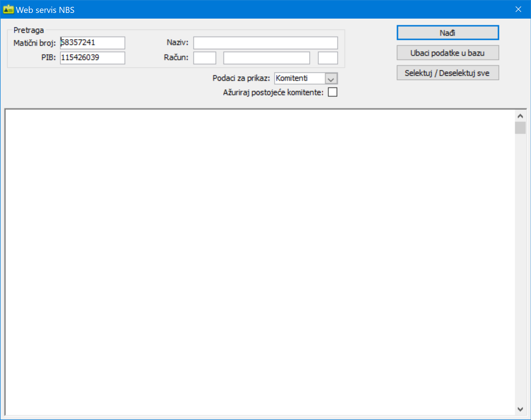The height and width of the screenshot is (420, 531).
Task: Open the Podaci za prikaz dropdown
Action: pyautogui.click(x=331, y=78)
